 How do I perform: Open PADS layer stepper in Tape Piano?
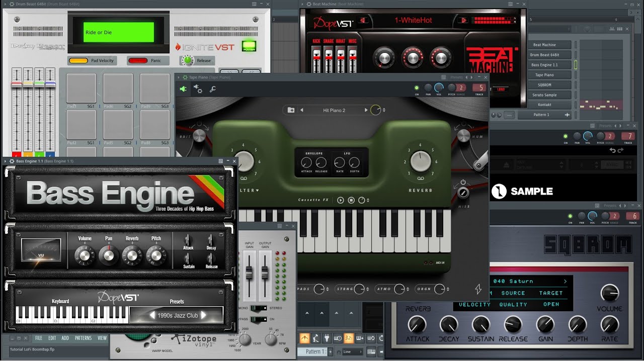coord(328,289)
